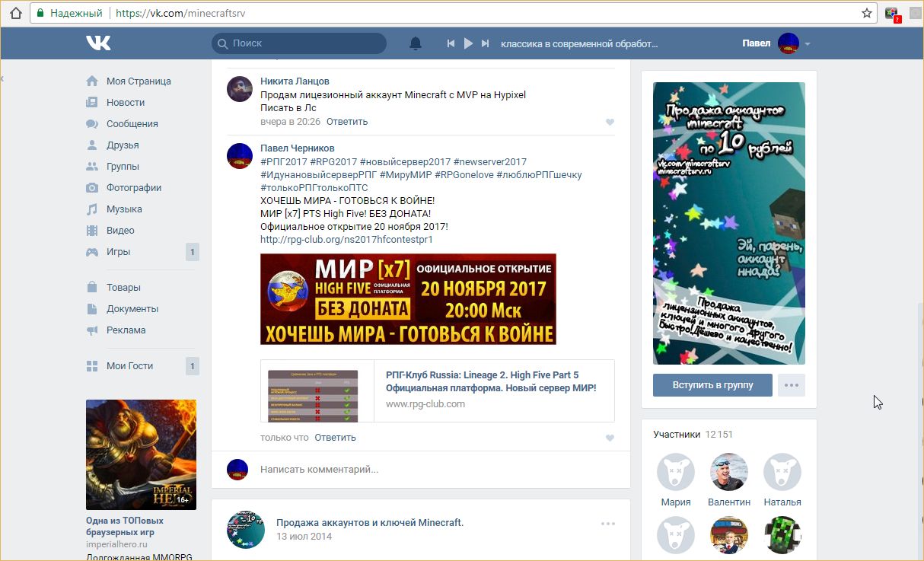The height and width of the screenshot is (561, 924).
Task: Click Павел Черников's comment avatar
Action: tap(240, 155)
